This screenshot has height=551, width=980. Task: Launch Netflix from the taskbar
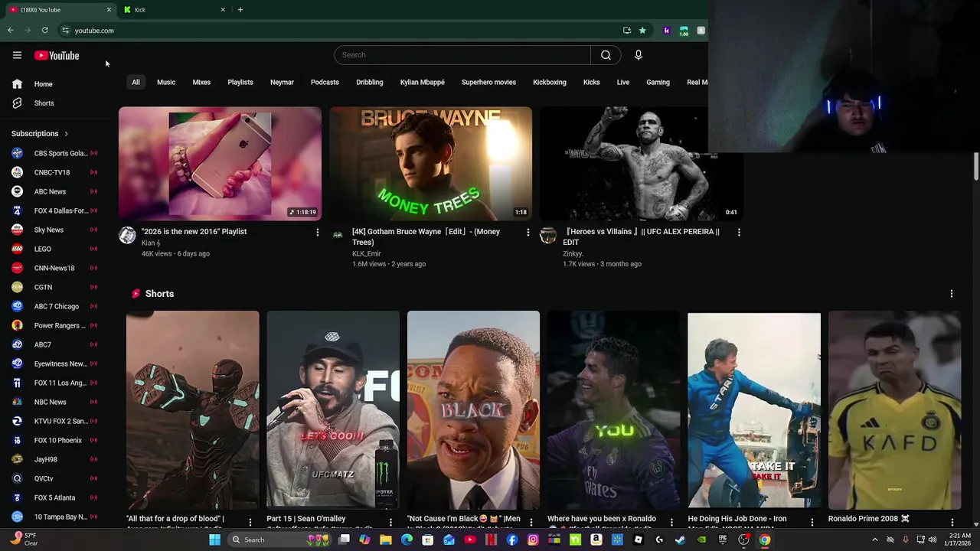(491, 540)
